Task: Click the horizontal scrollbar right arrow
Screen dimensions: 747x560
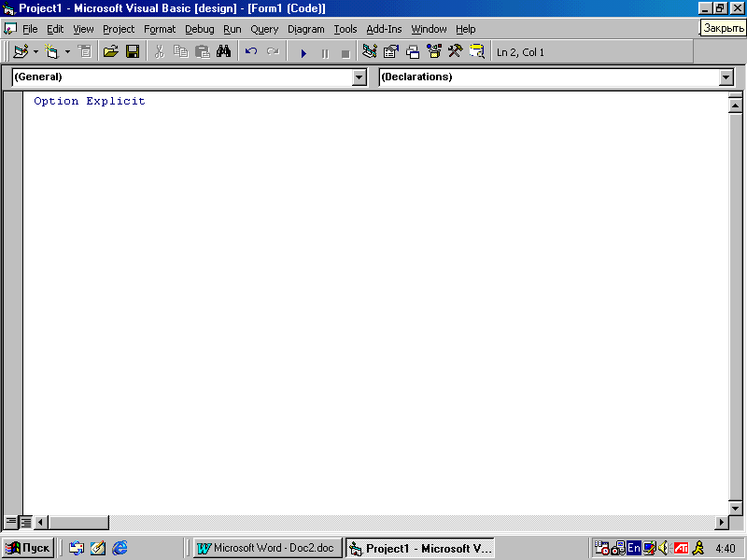Action: 722,523
